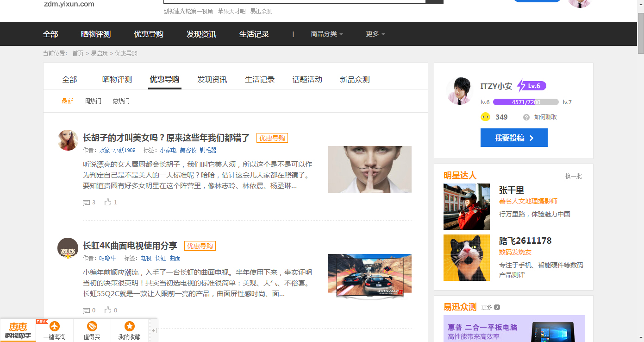Open 我的收藏 star icon
644x342 pixels.
click(129, 326)
